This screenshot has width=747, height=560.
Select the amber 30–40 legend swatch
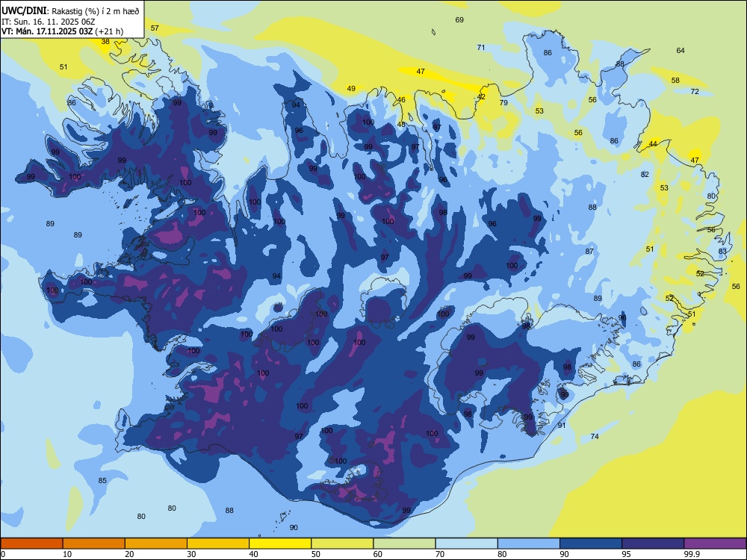click(x=218, y=544)
